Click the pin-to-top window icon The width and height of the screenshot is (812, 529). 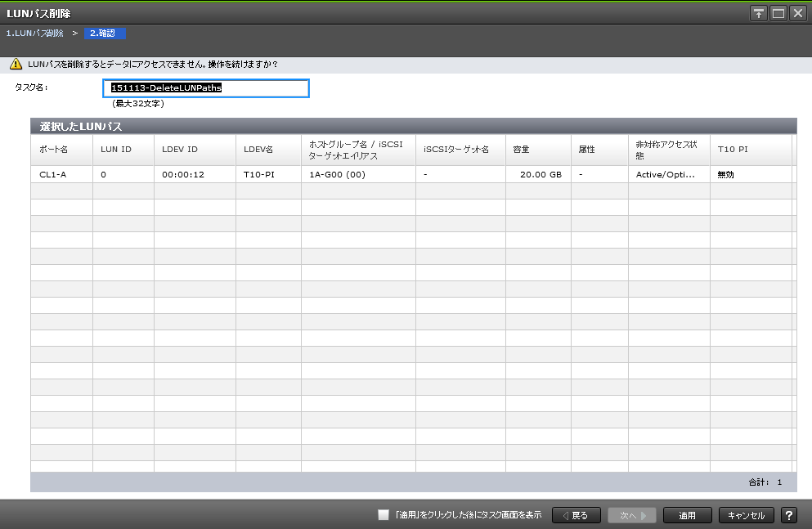759,13
